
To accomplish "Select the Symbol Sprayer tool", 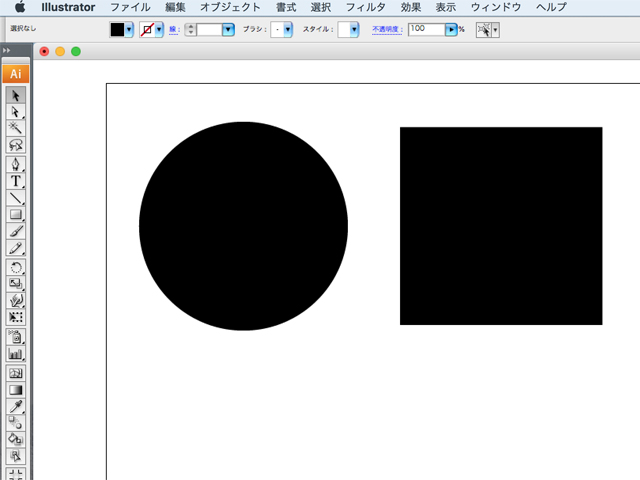I will point(16,337).
